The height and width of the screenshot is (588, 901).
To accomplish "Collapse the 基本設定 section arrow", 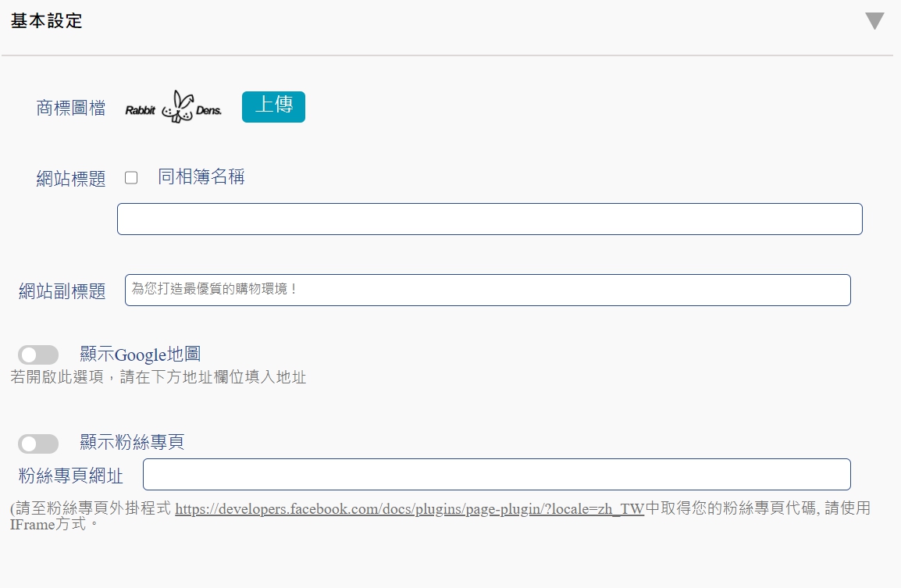I will [874, 20].
